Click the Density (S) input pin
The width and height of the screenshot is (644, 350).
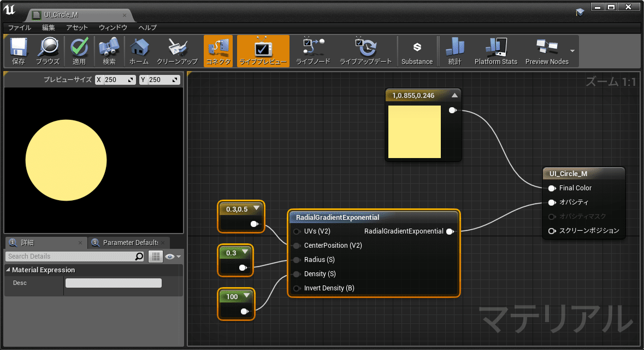[x=297, y=275]
